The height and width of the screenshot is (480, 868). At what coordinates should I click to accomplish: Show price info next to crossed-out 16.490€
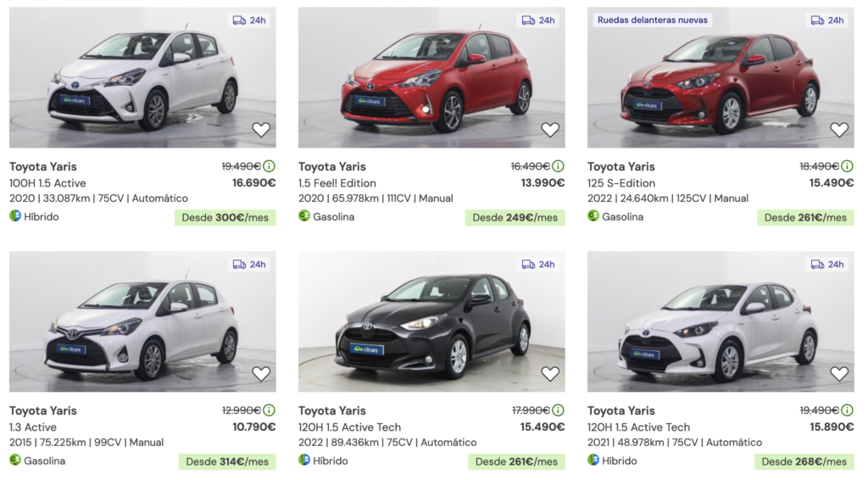click(558, 166)
